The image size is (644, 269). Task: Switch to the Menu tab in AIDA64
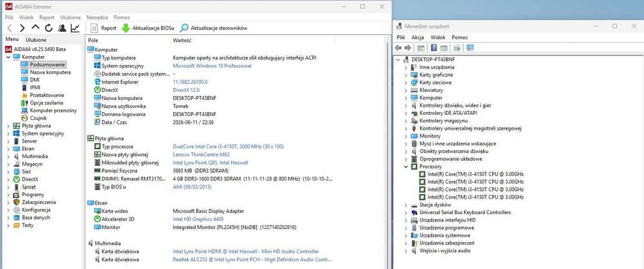point(12,39)
